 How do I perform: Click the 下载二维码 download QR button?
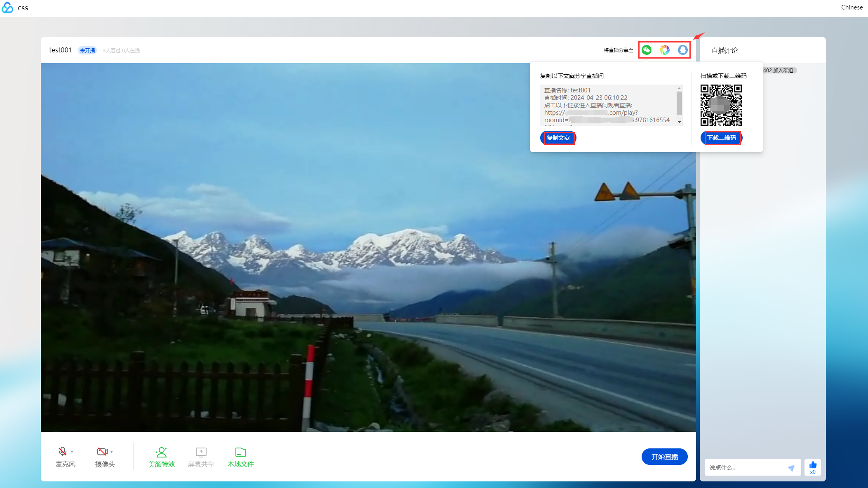pos(722,138)
